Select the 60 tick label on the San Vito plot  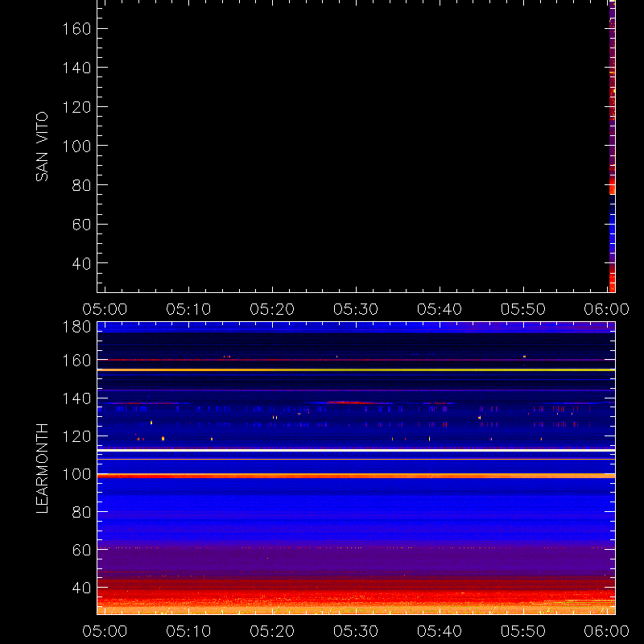(81, 225)
